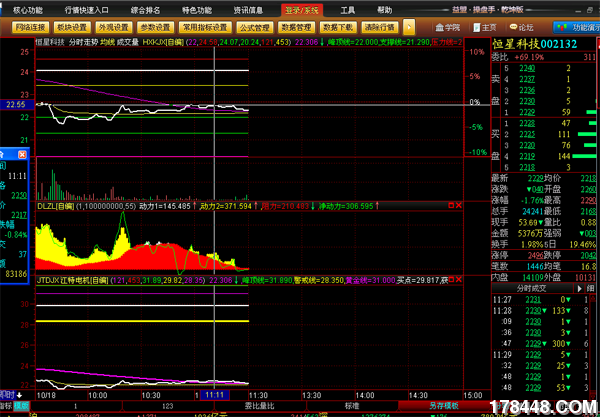The image size is (600, 417).
Task: Click the 金额 5376万 value
Action: click(x=531, y=233)
